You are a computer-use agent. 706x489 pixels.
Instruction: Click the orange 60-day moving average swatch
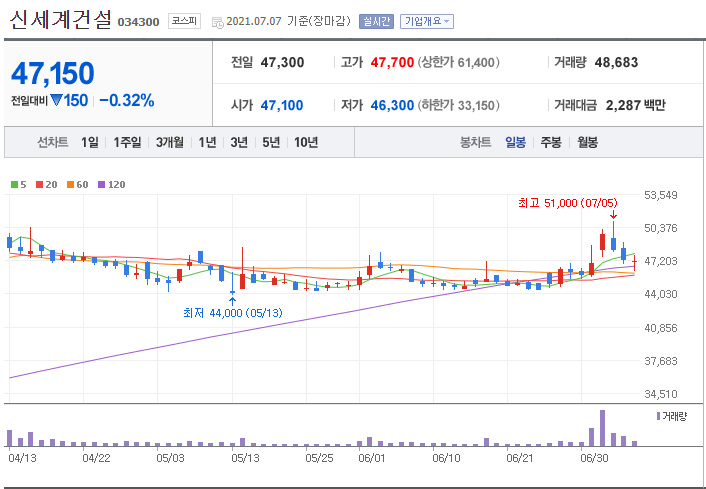(70, 185)
